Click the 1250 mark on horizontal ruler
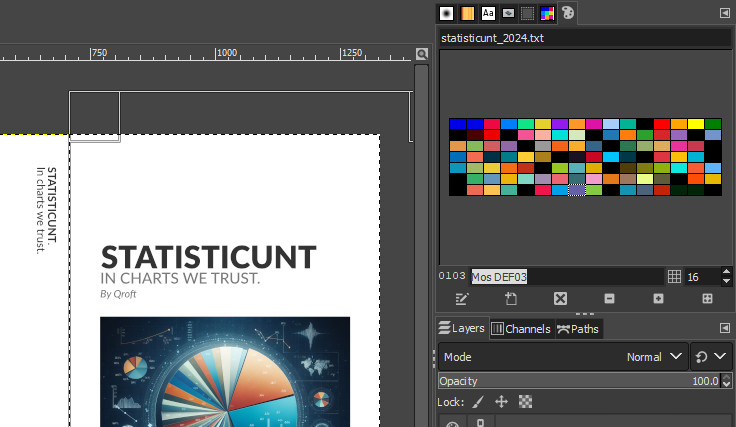This screenshot has height=427, width=736. point(352,53)
